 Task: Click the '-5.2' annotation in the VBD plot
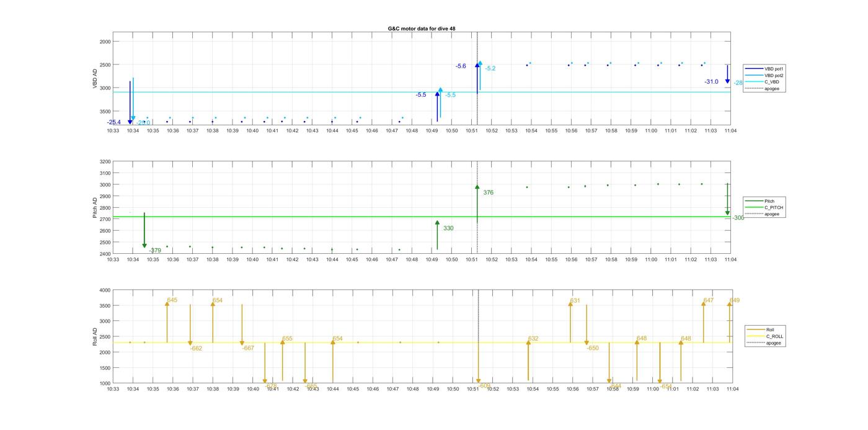(x=490, y=68)
